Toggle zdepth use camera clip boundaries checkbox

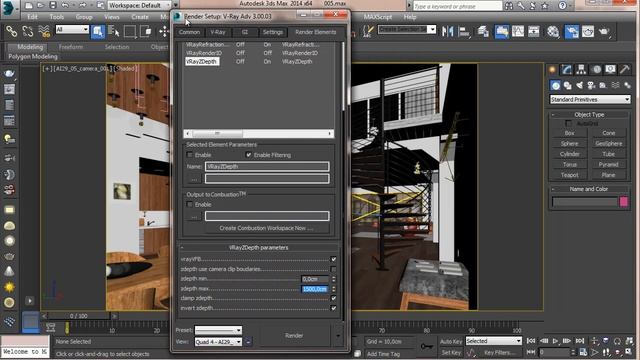pyautogui.click(x=333, y=269)
